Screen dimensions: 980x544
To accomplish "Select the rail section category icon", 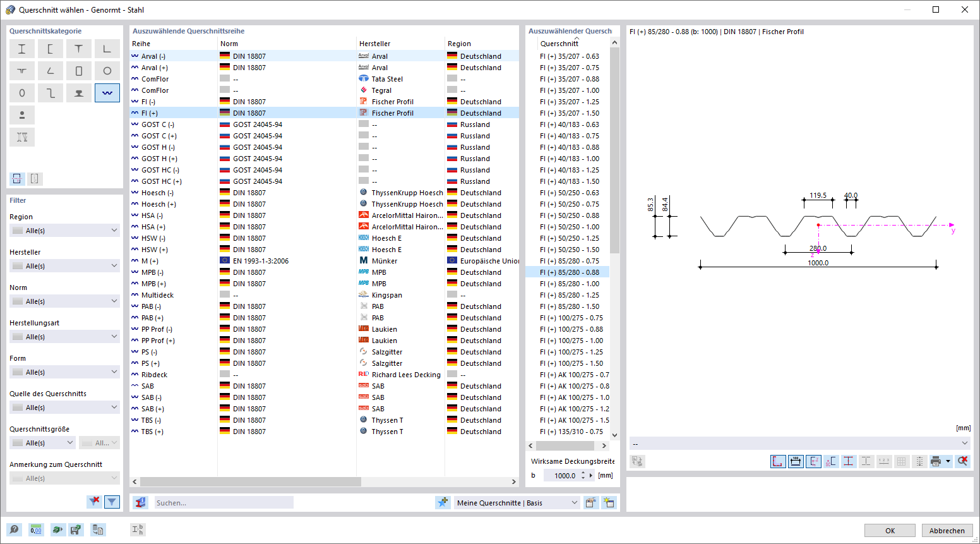I will pyautogui.click(x=79, y=93).
